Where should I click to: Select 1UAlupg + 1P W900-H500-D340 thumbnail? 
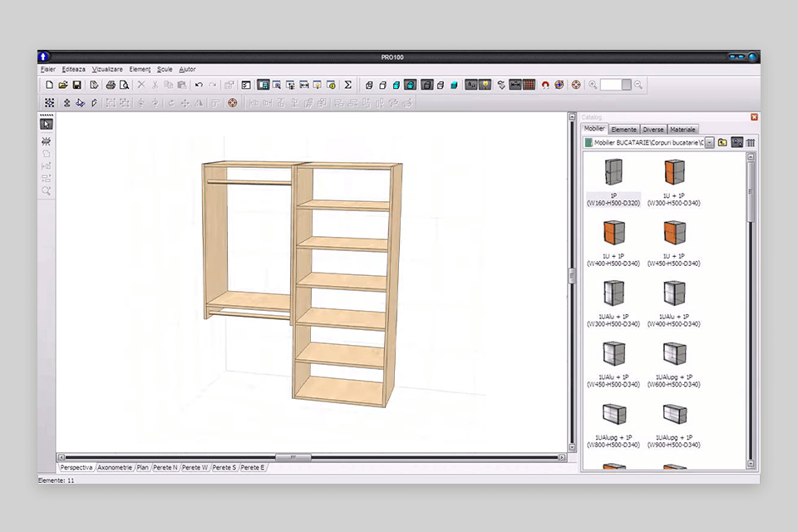tap(674, 415)
